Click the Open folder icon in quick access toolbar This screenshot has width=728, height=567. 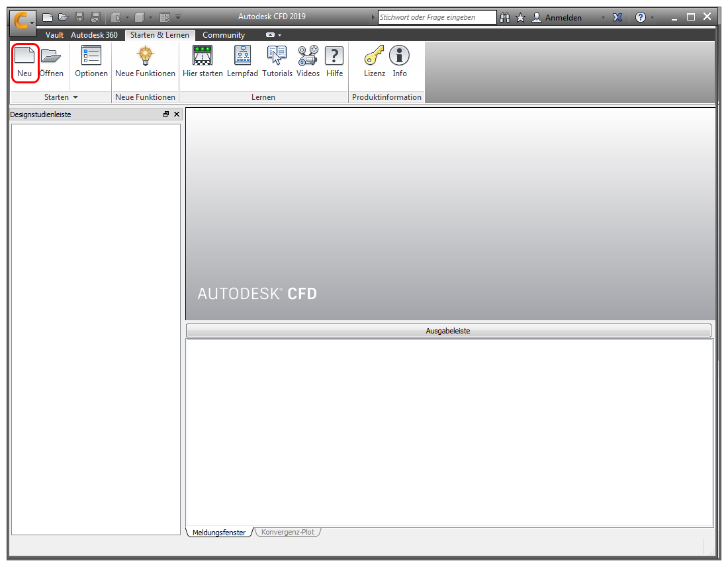click(x=63, y=17)
